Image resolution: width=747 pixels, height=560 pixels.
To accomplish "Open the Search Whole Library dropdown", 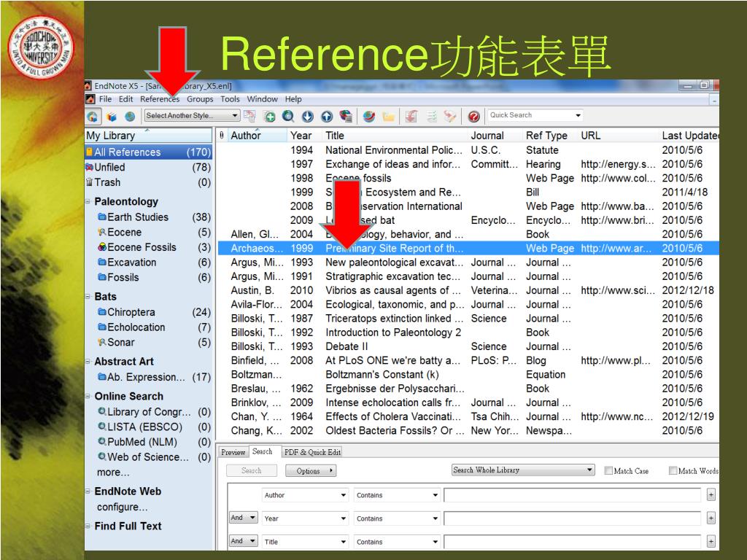I will (x=523, y=470).
